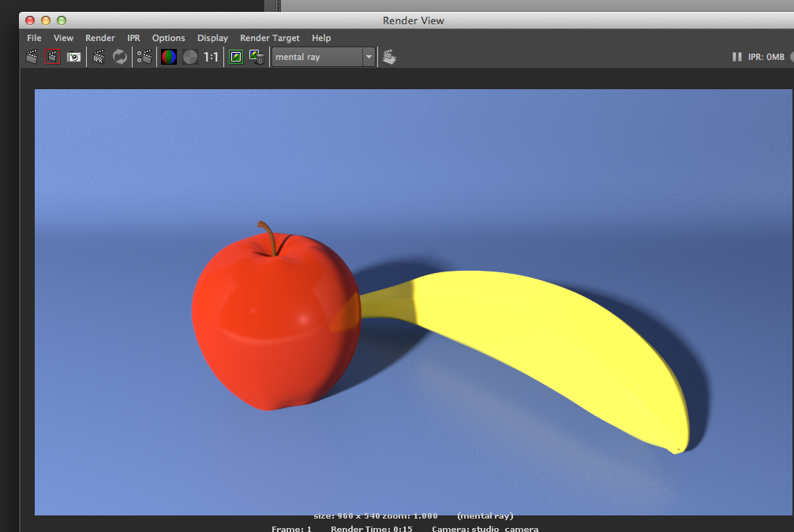Pause IPR tuning with the pause button

[x=736, y=57]
